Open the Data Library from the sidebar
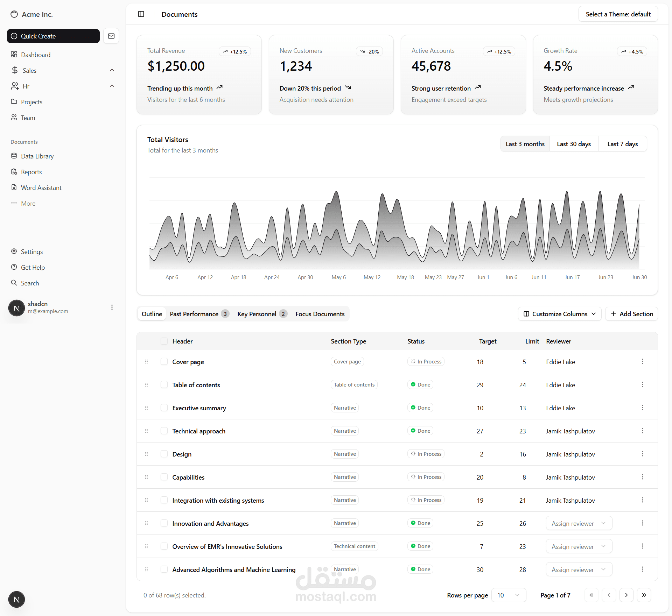 [x=37, y=156]
